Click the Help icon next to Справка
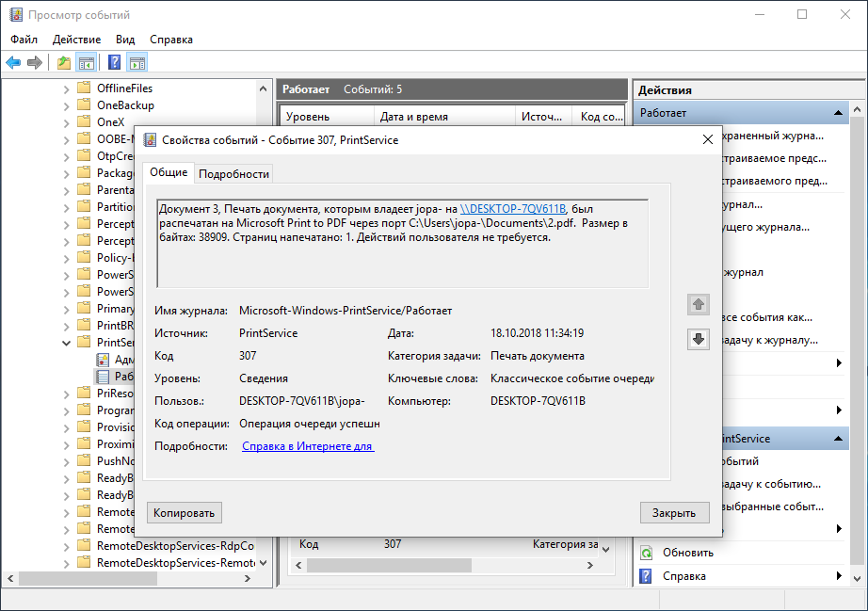This screenshot has height=611, width=868. 646,575
